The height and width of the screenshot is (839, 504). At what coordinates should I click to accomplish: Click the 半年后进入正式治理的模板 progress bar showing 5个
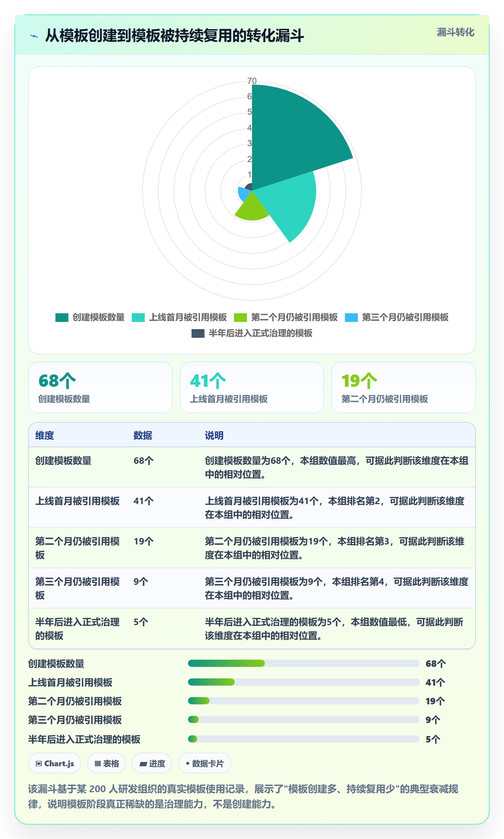coord(304,739)
